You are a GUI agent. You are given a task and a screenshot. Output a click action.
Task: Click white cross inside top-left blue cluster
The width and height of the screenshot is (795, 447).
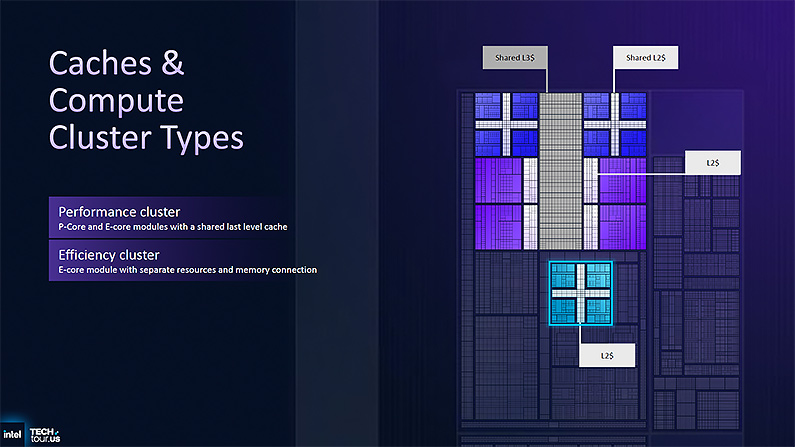pos(506,123)
